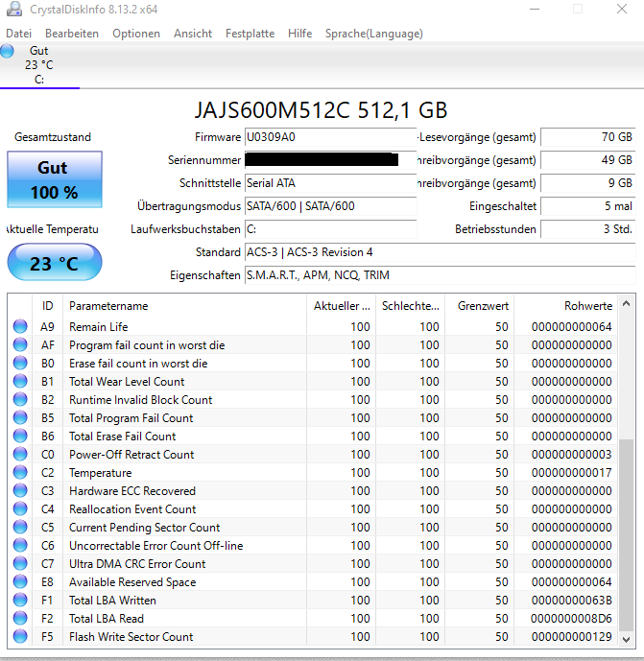Viewport: 644px width, 661px height.
Task: Open the Hilfe menu
Action: tap(299, 34)
